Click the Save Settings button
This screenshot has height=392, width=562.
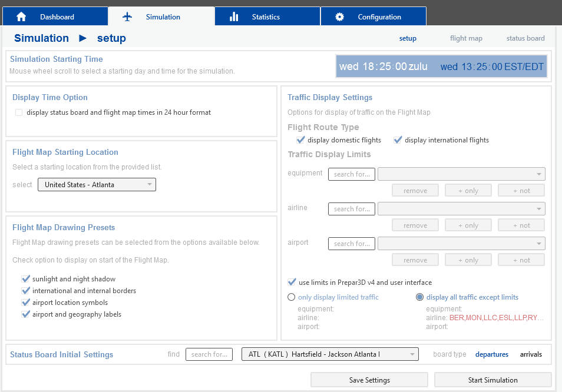(x=369, y=380)
